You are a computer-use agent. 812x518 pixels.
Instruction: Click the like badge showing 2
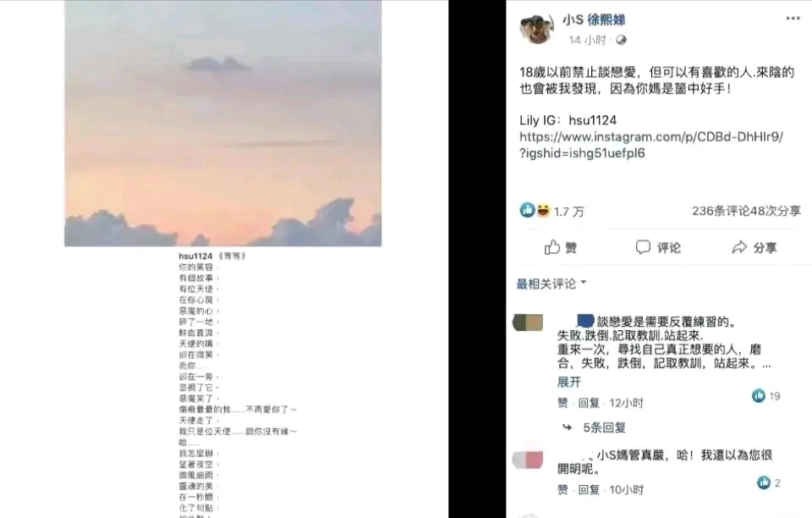coord(769,482)
